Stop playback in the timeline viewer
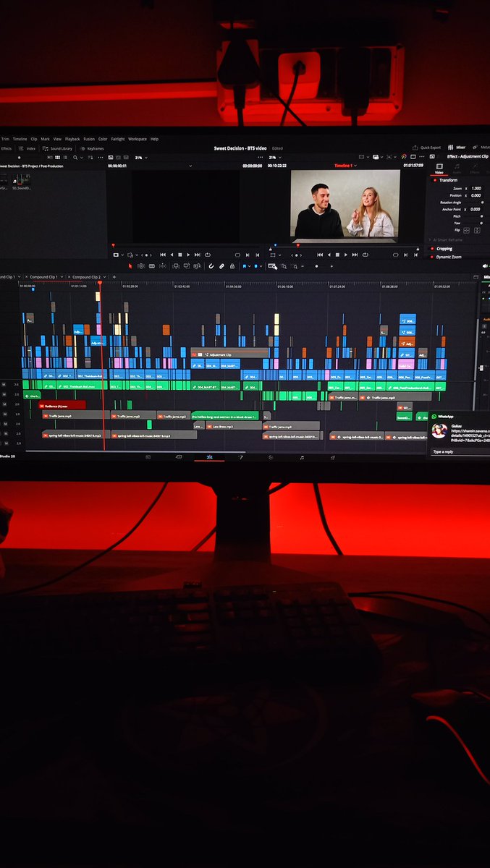 click(337, 255)
